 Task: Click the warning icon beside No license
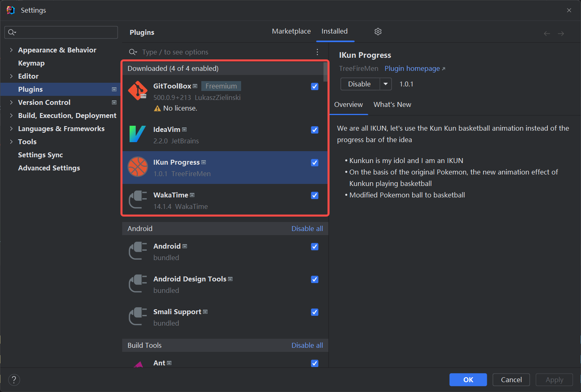[x=157, y=109]
